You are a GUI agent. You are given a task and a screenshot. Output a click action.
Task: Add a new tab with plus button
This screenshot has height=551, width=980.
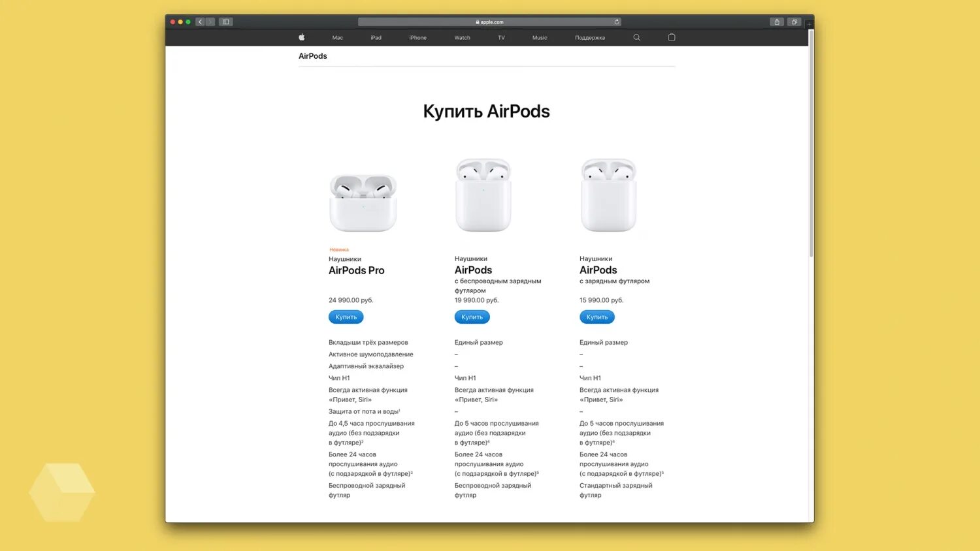809,24
